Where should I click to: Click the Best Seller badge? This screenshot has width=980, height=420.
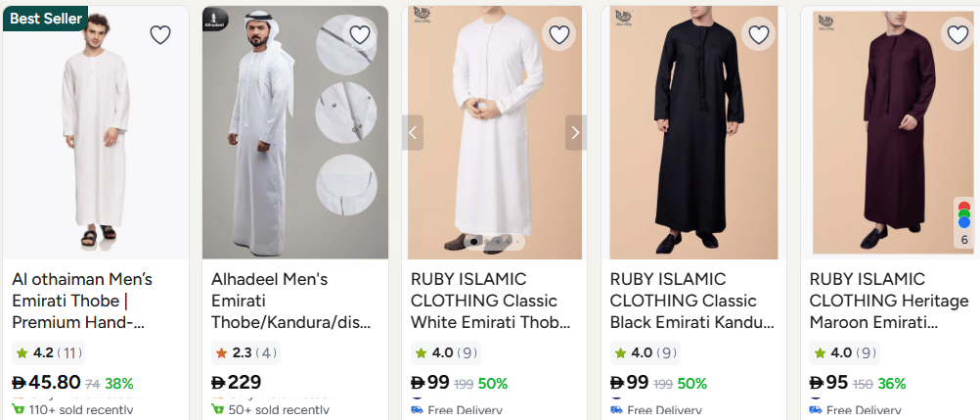45,19
